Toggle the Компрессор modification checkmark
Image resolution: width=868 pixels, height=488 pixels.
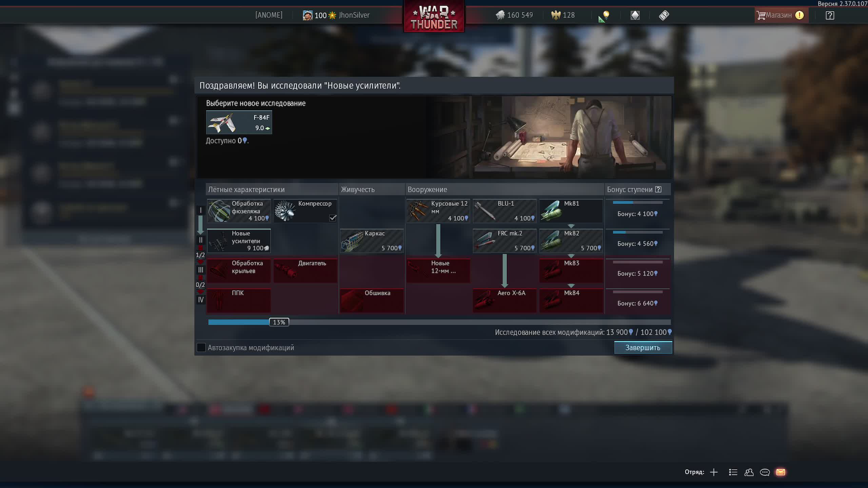tap(333, 218)
